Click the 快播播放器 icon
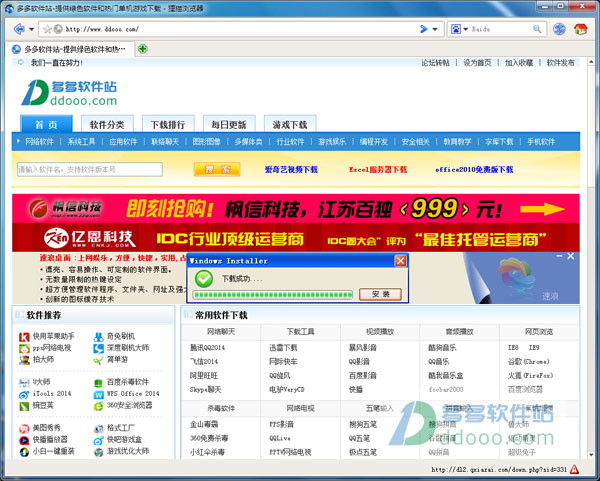 pyautogui.click(x=24, y=440)
